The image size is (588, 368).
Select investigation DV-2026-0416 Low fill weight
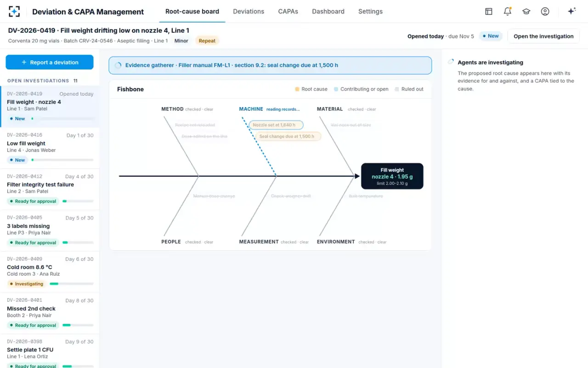tap(50, 148)
